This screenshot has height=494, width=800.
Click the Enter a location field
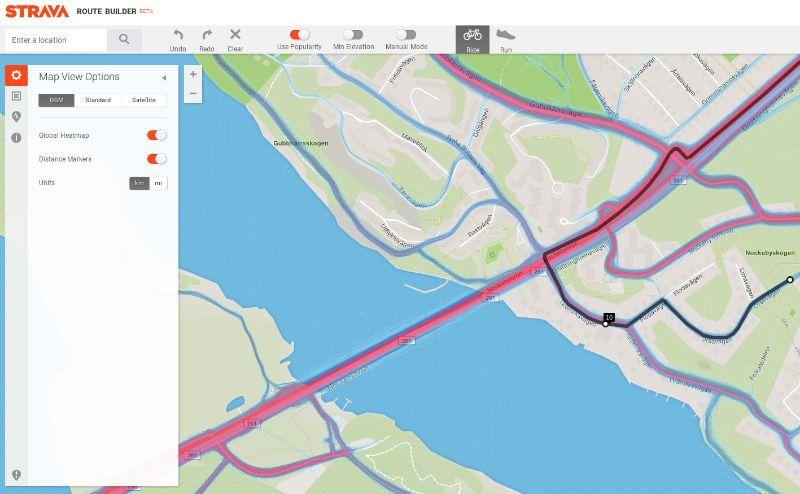[56, 40]
